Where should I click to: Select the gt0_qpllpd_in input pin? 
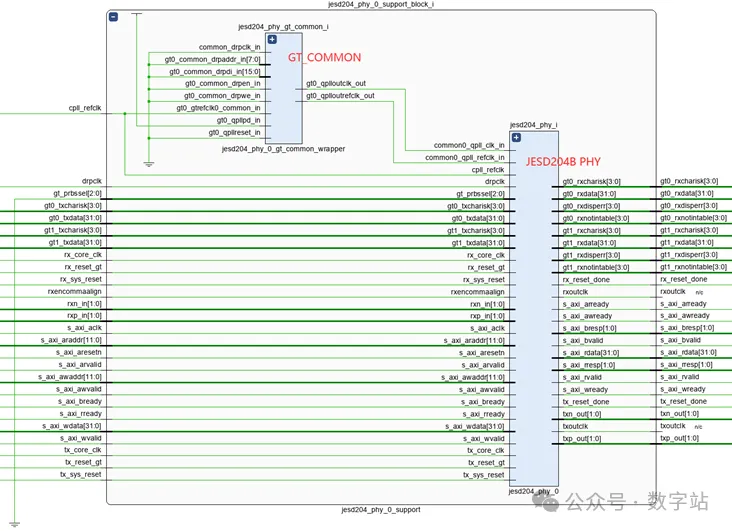234,120
